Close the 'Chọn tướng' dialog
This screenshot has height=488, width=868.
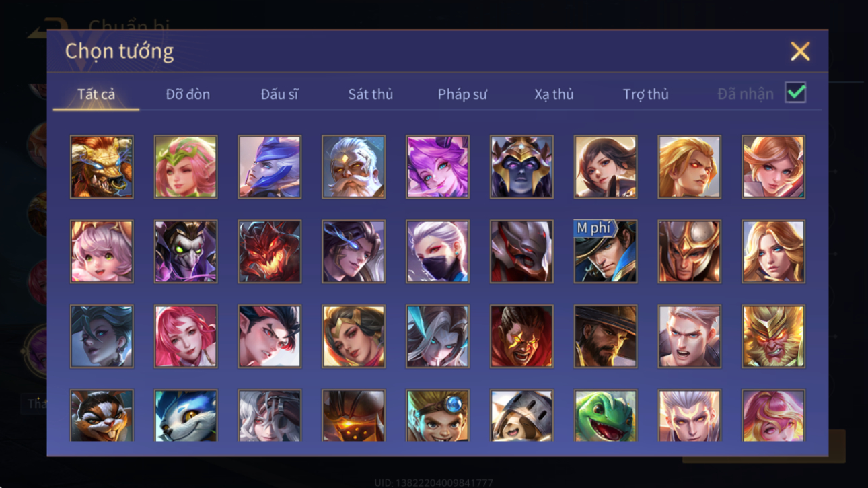800,51
